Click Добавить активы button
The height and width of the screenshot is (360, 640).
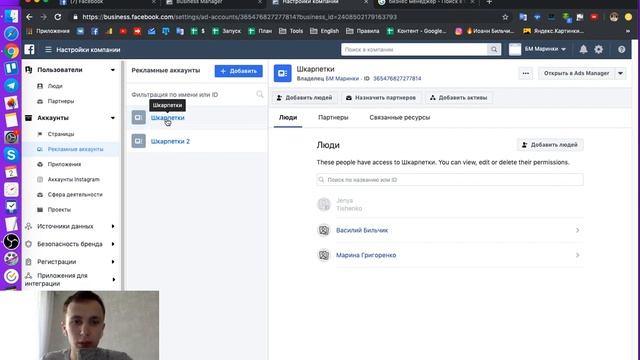tap(459, 98)
